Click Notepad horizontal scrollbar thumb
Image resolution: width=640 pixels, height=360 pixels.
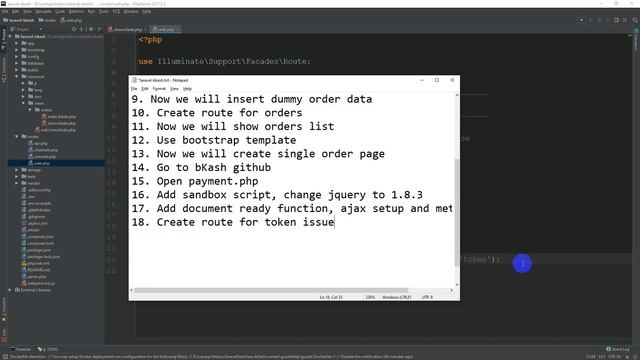coord(271,290)
